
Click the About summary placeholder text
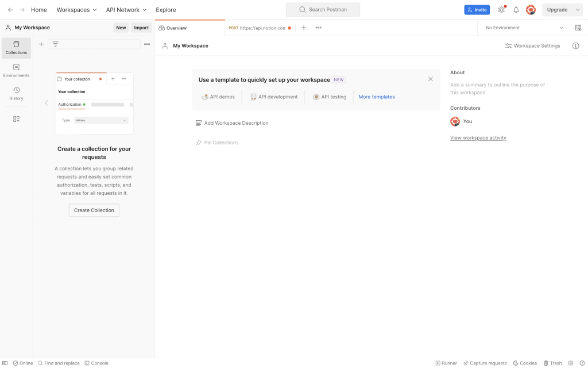[498, 89]
